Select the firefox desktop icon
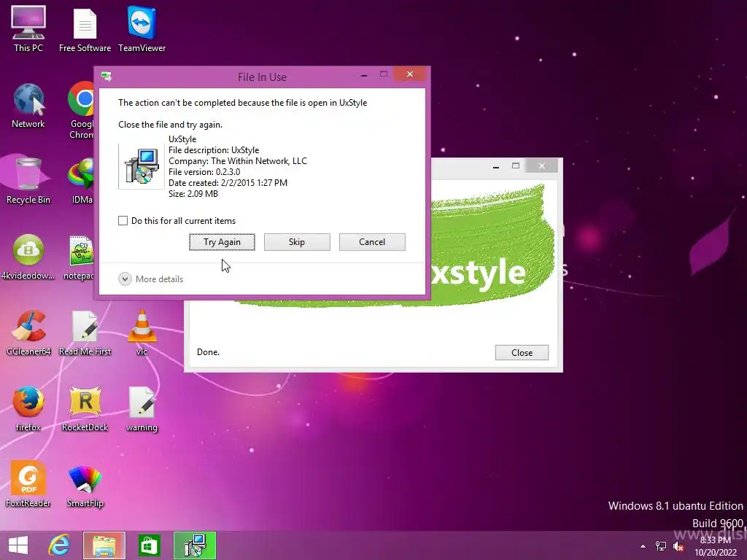This screenshot has width=747, height=560. [28, 408]
